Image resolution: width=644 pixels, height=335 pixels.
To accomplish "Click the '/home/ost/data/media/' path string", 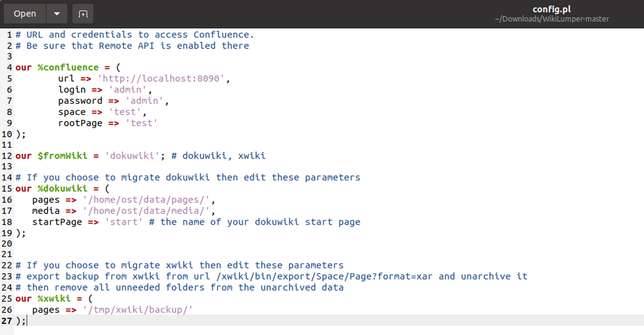I will [x=146, y=211].
